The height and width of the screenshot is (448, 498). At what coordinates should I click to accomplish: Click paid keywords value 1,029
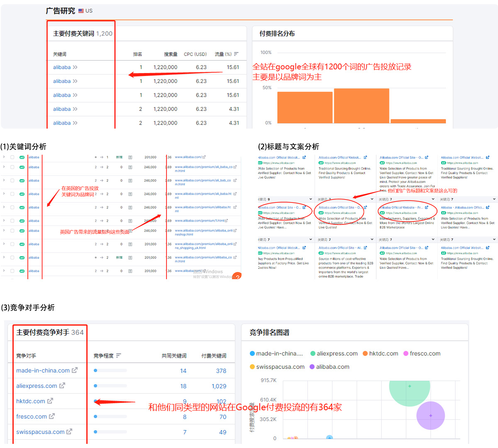coord(219,386)
